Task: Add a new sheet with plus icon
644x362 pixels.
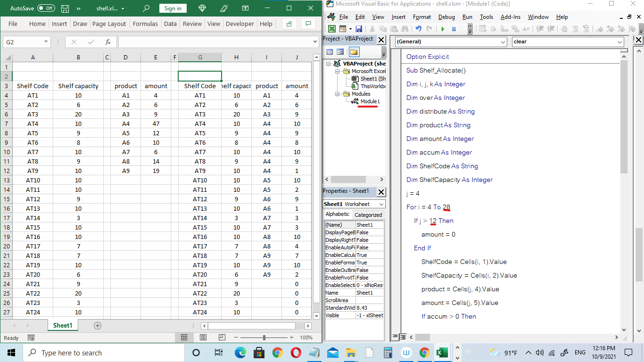Action: tap(98, 325)
